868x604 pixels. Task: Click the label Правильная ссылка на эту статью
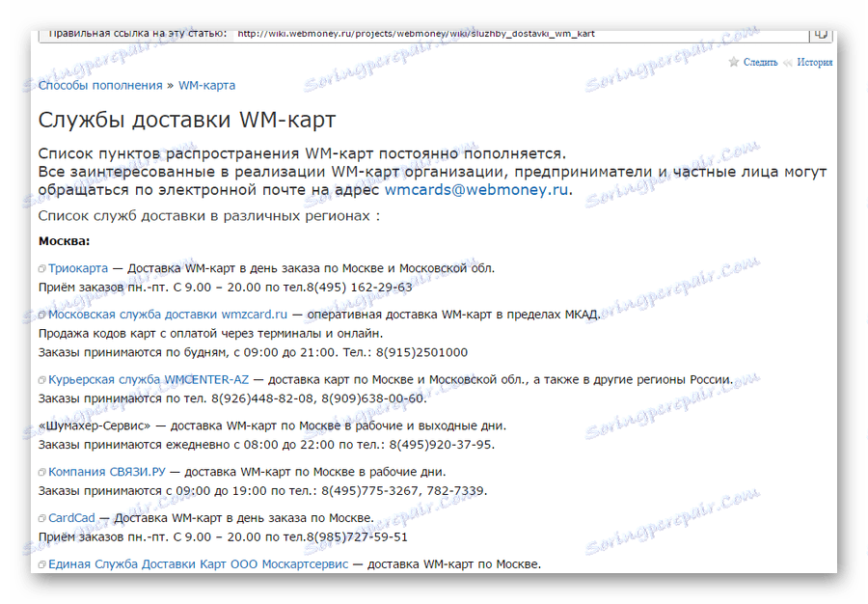[x=137, y=34]
